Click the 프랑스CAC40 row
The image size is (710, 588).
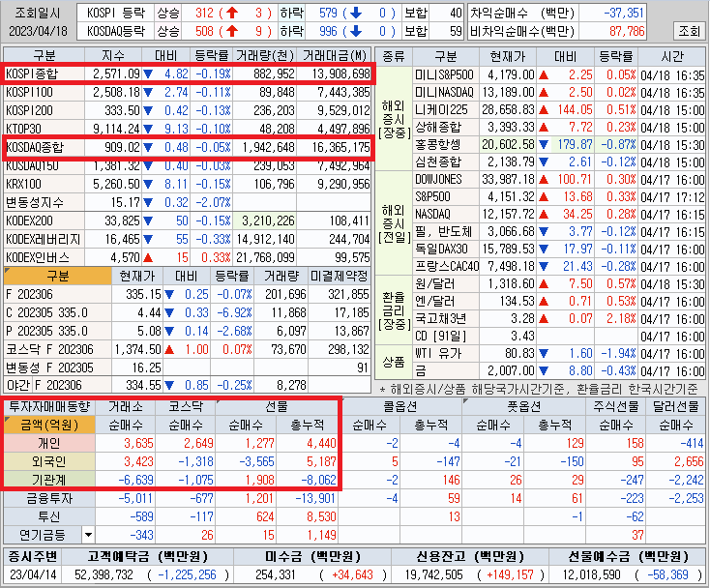559,267
